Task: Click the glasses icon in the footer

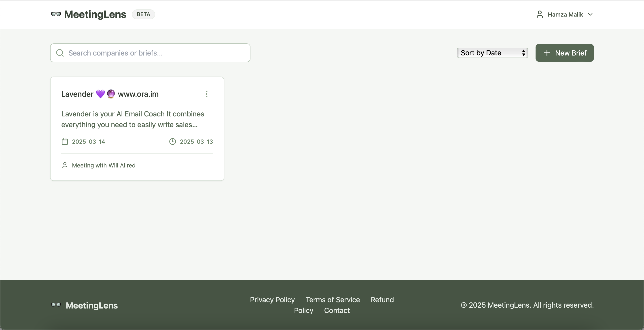Action: coord(56,305)
